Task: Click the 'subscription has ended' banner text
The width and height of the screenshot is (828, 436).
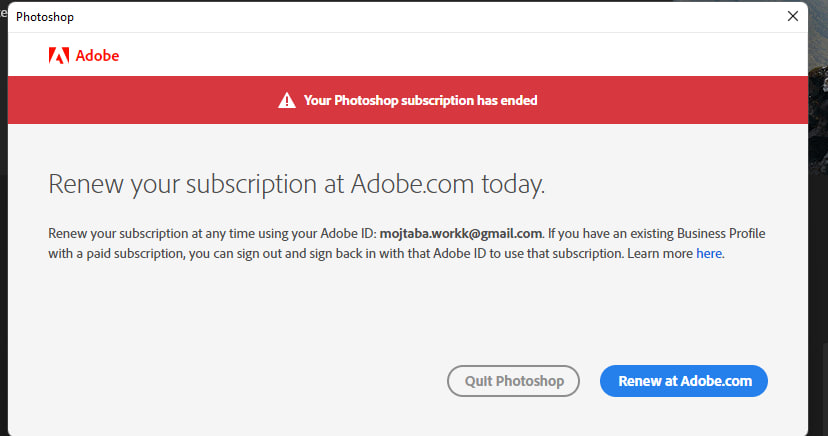Action: point(420,100)
